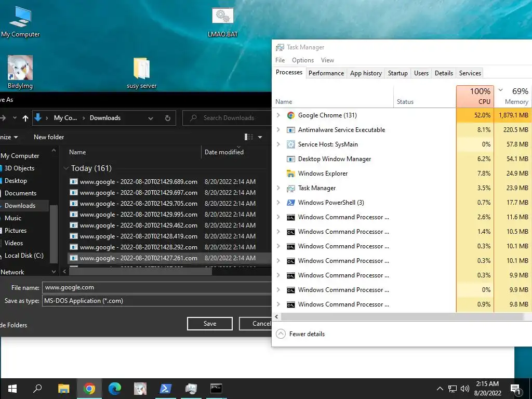Viewport: 532px width, 399px height.
Task: Open Command Prompt taskbar icon
Action: tap(216, 389)
